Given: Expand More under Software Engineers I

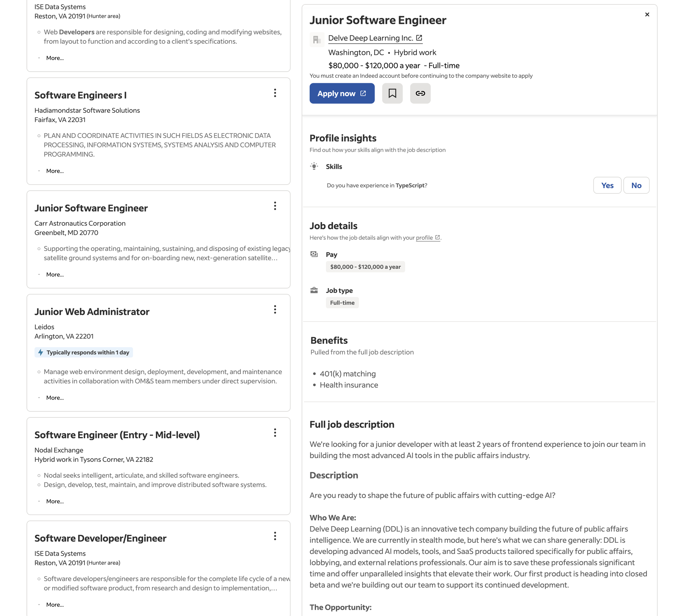Looking at the screenshot, I should point(55,171).
